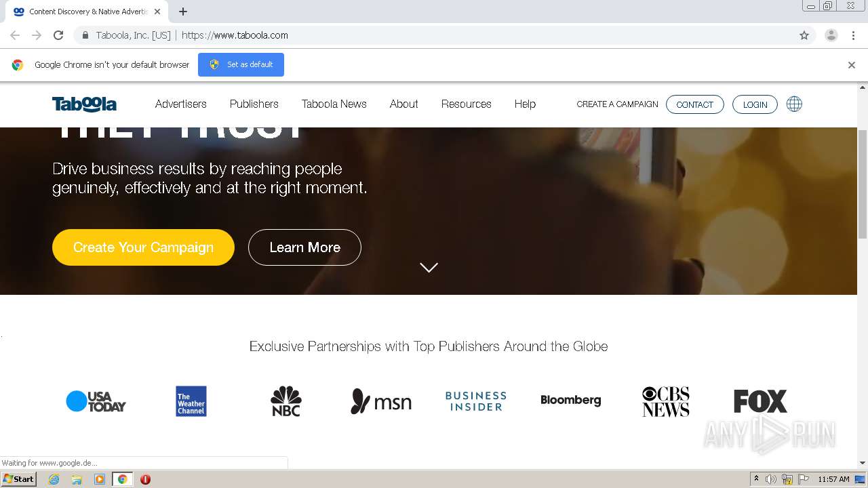Open the media player taskbar icon
This screenshot has height=488, width=868.
pyautogui.click(x=100, y=479)
